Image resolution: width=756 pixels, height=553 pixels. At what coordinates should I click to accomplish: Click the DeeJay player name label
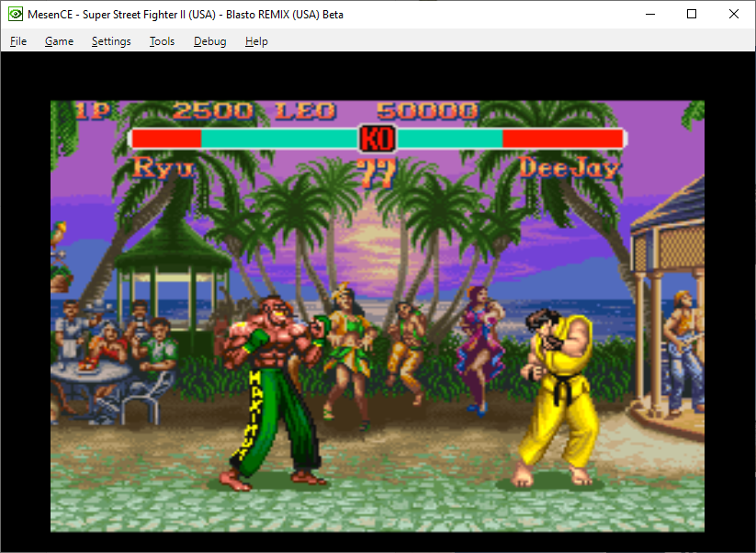570,169
